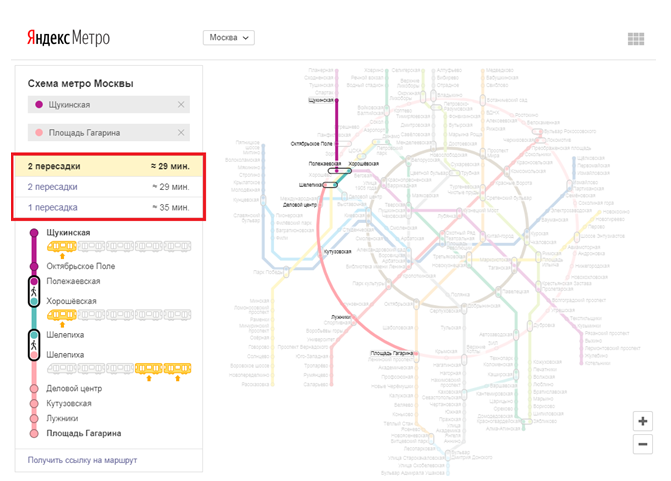Zoom out the metro map with minus

[642, 444]
